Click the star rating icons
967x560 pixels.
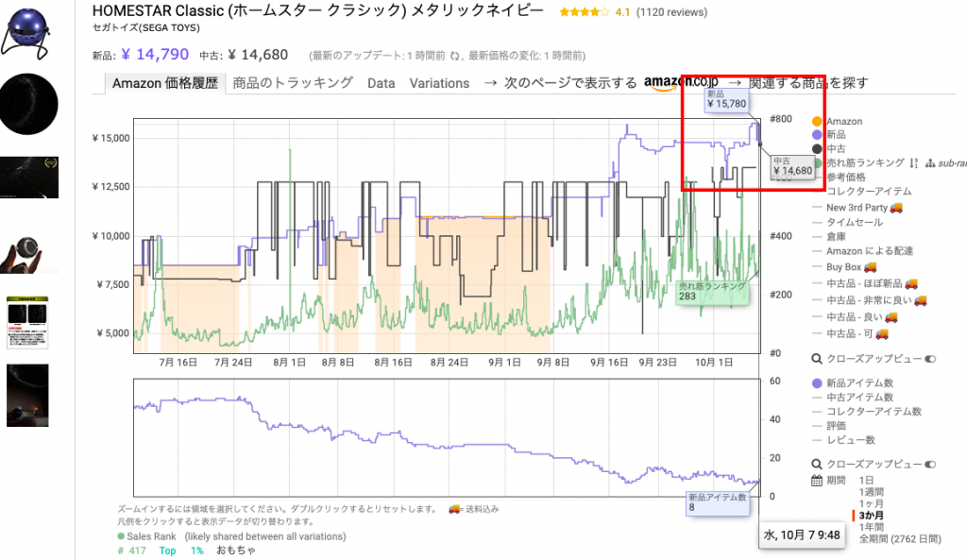pos(584,13)
